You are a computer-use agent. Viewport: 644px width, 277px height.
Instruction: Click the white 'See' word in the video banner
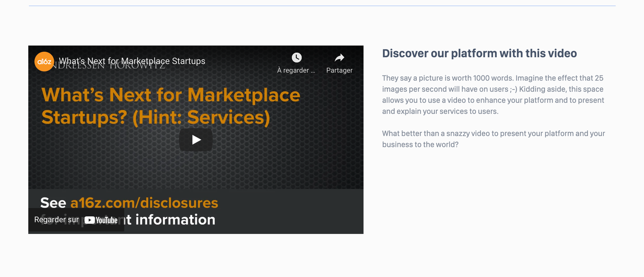[53, 203]
